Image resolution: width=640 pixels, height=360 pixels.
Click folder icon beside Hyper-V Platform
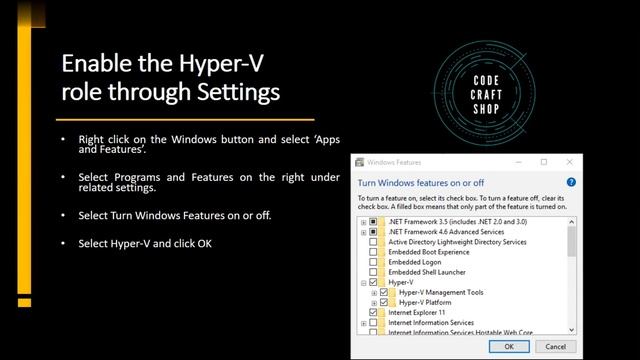[392, 302]
